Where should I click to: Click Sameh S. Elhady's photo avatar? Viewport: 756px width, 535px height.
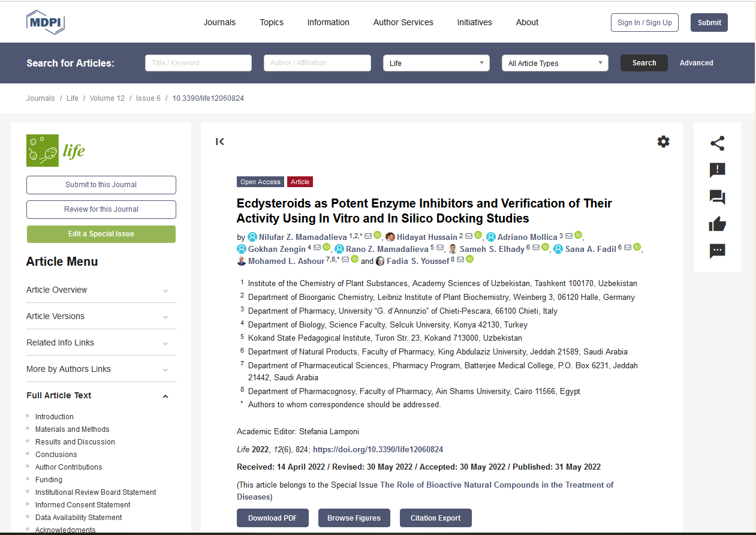tap(453, 249)
